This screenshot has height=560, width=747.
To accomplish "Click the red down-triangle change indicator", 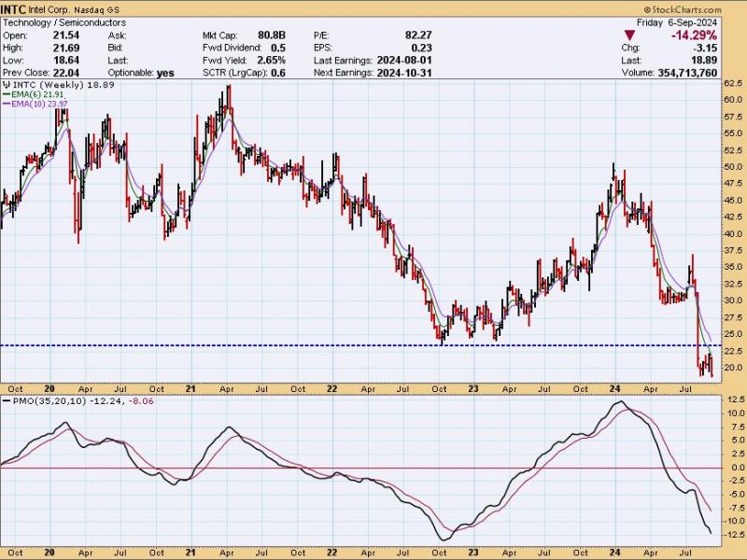I will (629, 35).
